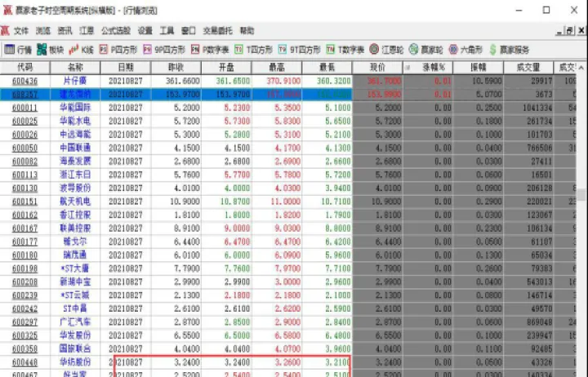Open stock code 600025 link
The image size is (588, 377).
pyautogui.click(x=24, y=121)
